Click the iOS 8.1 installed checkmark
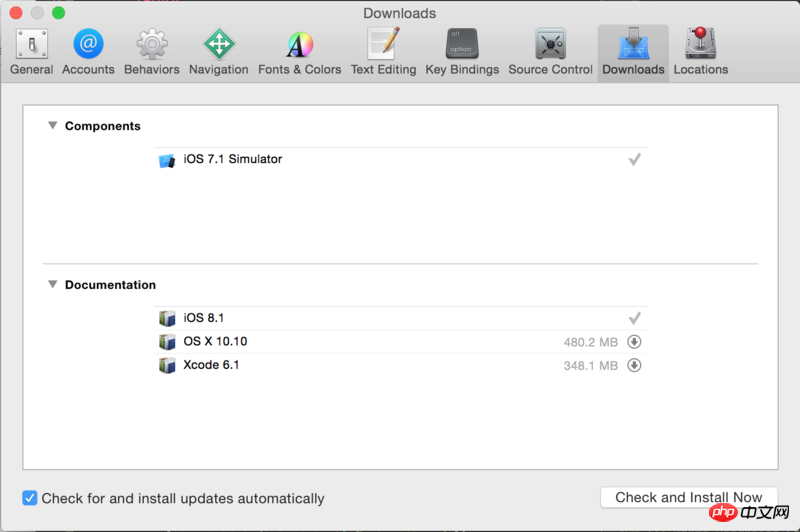Image resolution: width=800 pixels, height=532 pixels. point(634,318)
